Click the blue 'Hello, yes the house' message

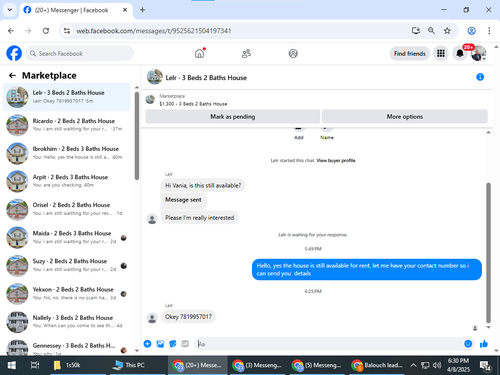pyautogui.click(x=367, y=269)
